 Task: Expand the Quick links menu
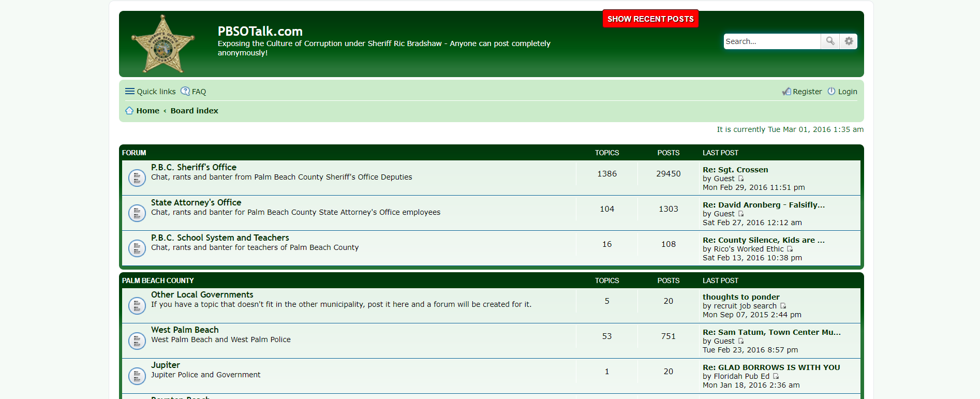[151, 92]
